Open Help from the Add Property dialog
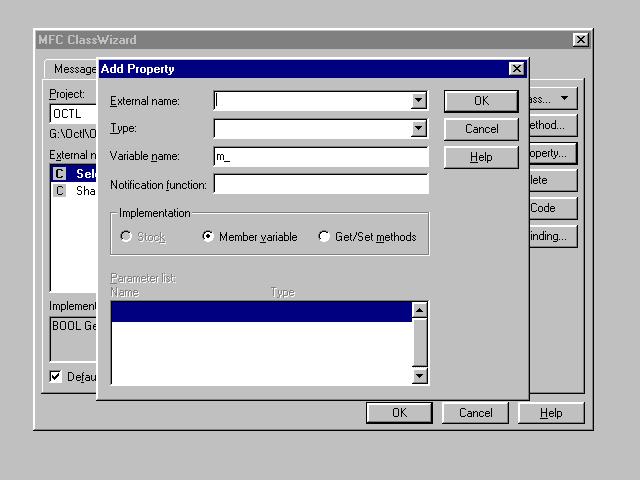Image resolution: width=640 pixels, height=480 pixels. pos(481,157)
